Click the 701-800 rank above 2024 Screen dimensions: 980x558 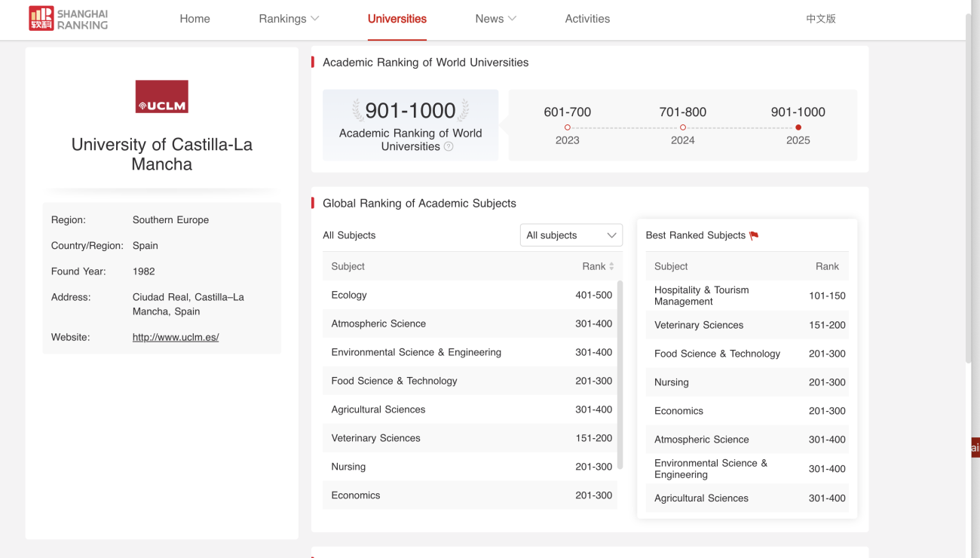(683, 112)
